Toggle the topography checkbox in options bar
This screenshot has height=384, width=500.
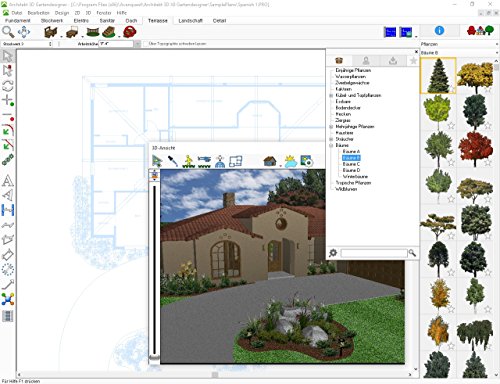145,44
